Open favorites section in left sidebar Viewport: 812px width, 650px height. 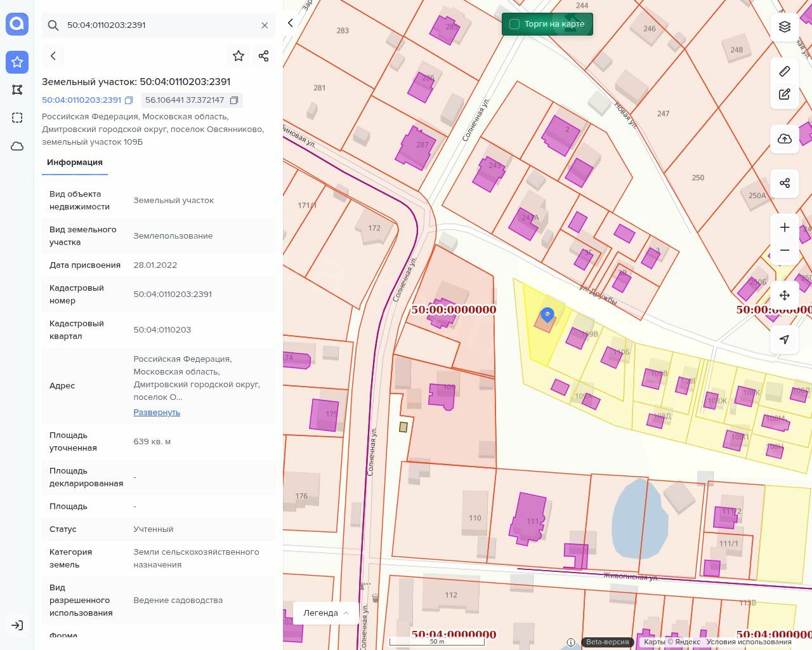click(x=17, y=62)
